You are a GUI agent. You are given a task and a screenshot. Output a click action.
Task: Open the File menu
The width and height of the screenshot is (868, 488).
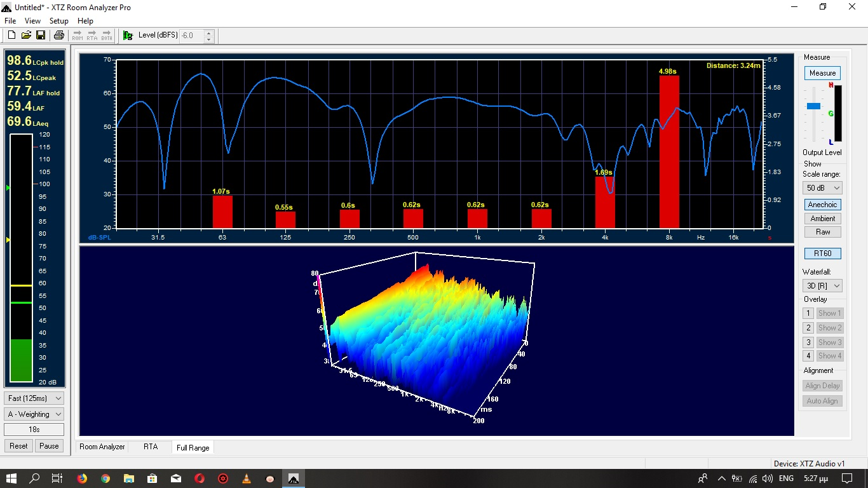coord(10,21)
